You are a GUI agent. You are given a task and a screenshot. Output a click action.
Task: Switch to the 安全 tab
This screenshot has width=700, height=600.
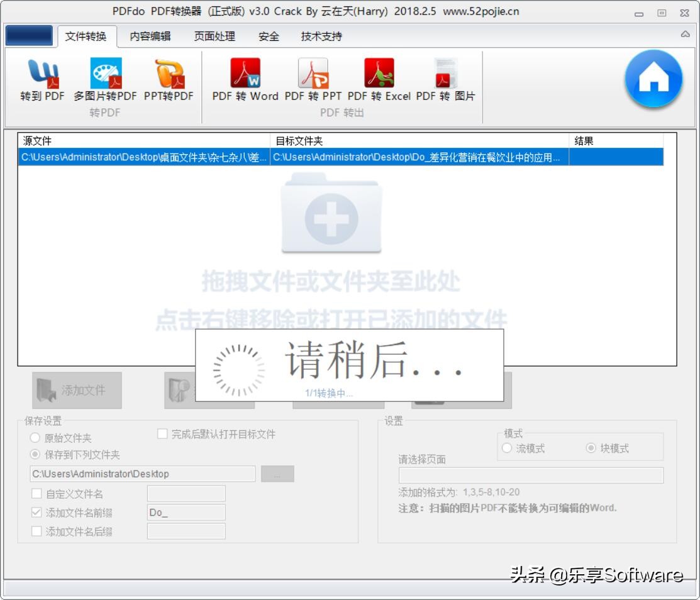coord(269,36)
